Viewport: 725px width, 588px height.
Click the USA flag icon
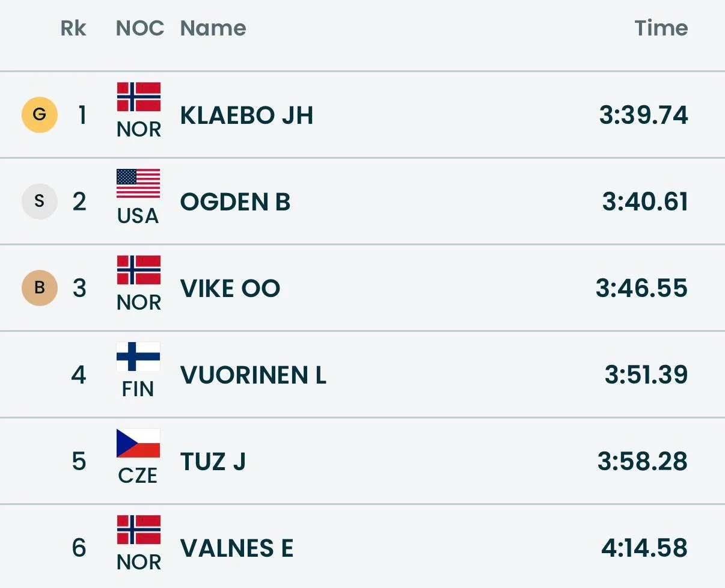138,184
